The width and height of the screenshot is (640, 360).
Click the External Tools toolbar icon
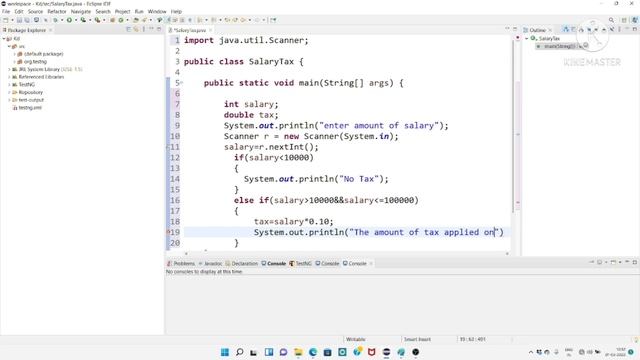[97, 20]
